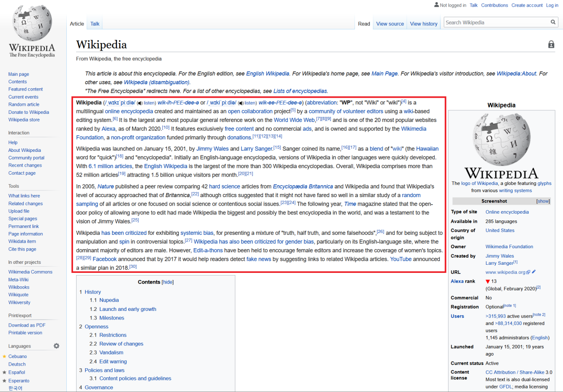Image resolution: width=563 pixels, height=392 pixels.
Task: Click Cite this page link
Action: pyautogui.click(x=22, y=249)
